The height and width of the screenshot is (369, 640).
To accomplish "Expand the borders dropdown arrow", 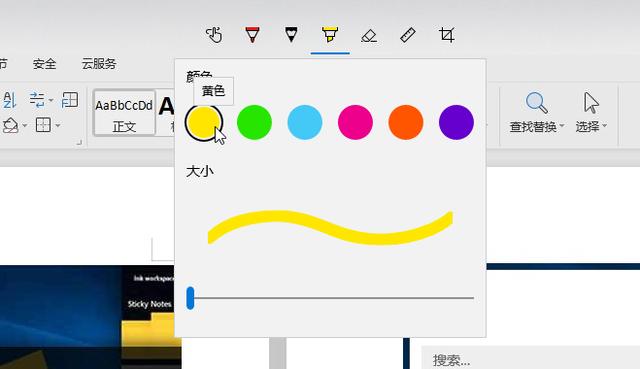I will [x=58, y=126].
